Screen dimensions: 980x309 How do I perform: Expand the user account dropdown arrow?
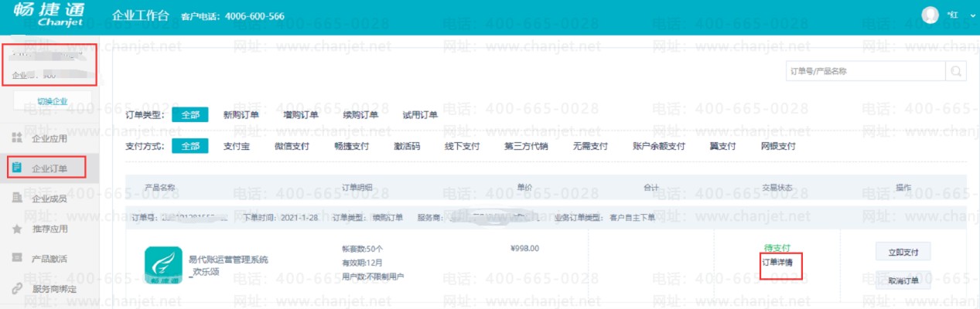click(x=973, y=15)
